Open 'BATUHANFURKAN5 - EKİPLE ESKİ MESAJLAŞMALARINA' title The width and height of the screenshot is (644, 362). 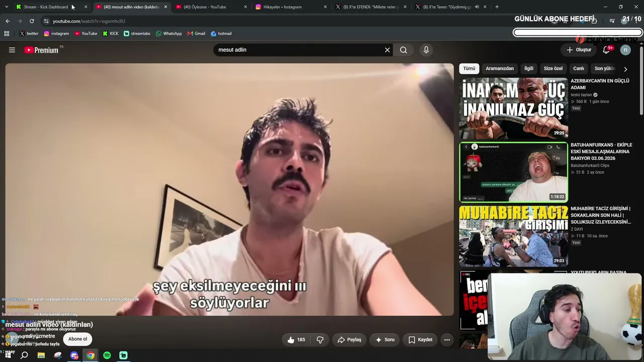pos(601,152)
